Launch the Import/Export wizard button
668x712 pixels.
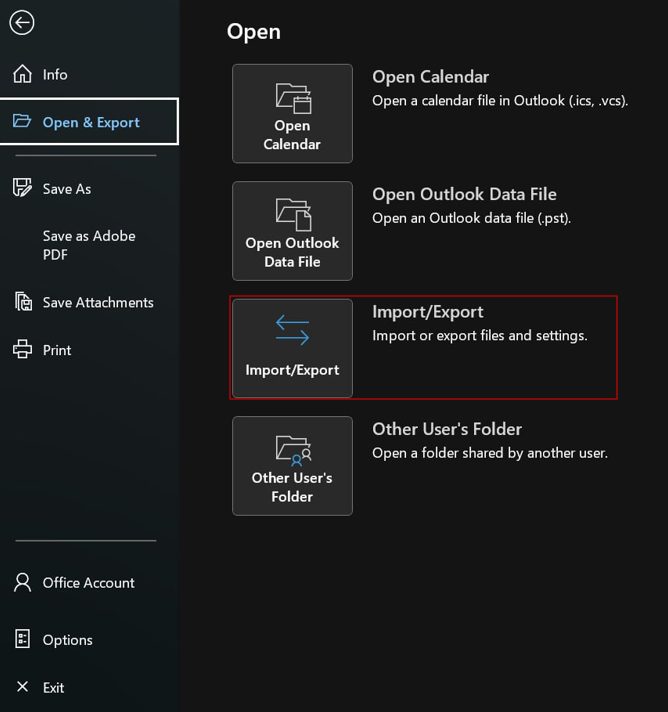[292, 348]
